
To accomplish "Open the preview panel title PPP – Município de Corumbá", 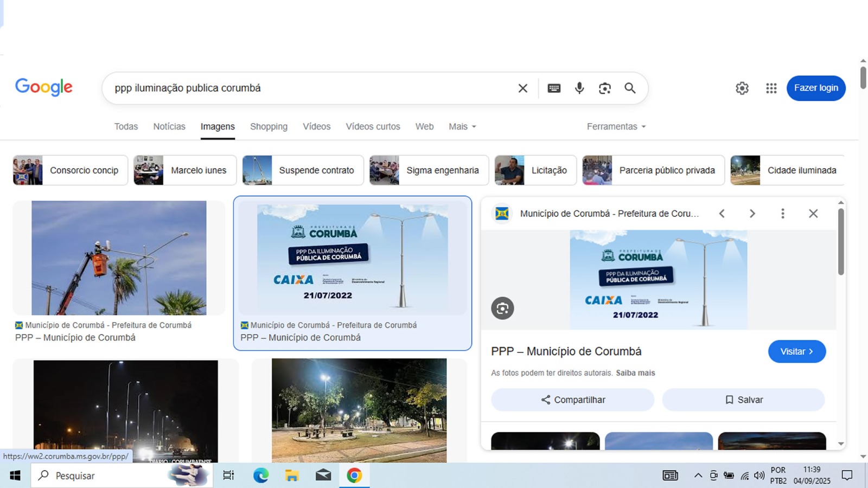I will click(566, 351).
